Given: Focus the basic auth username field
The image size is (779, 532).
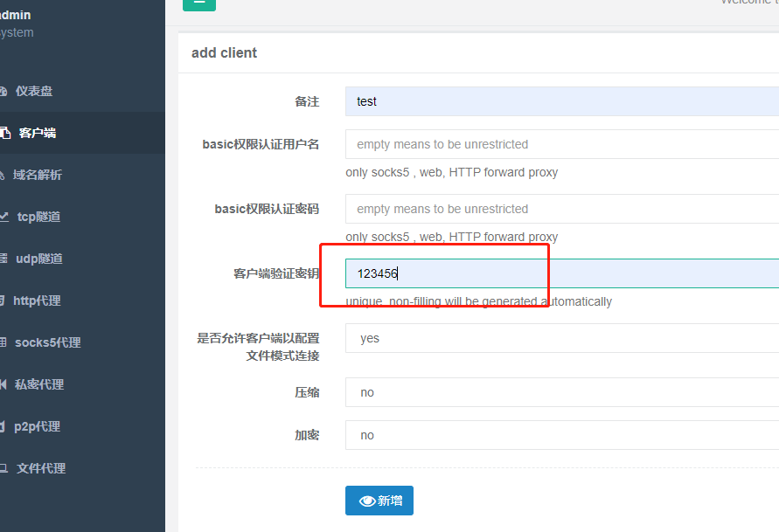Looking at the screenshot, I should 560,144.
